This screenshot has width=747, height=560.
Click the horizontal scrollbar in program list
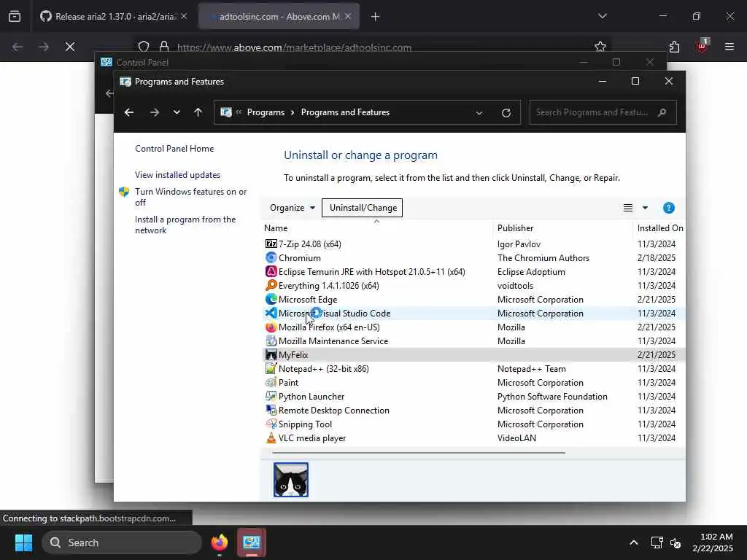[418, 453]
